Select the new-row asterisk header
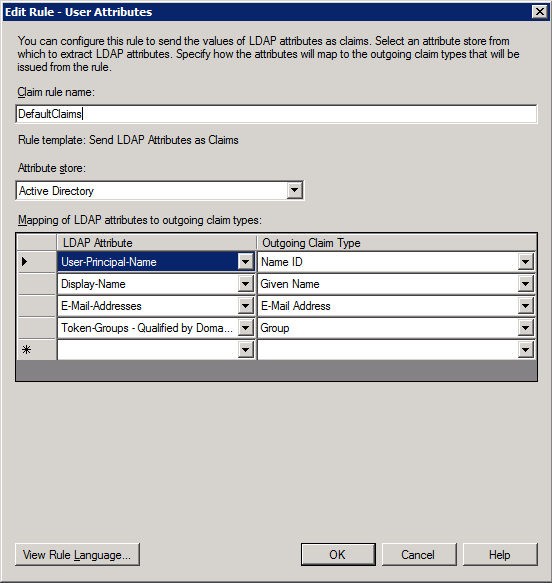Screen dimensions: 552x583 [x=36, y=350]
